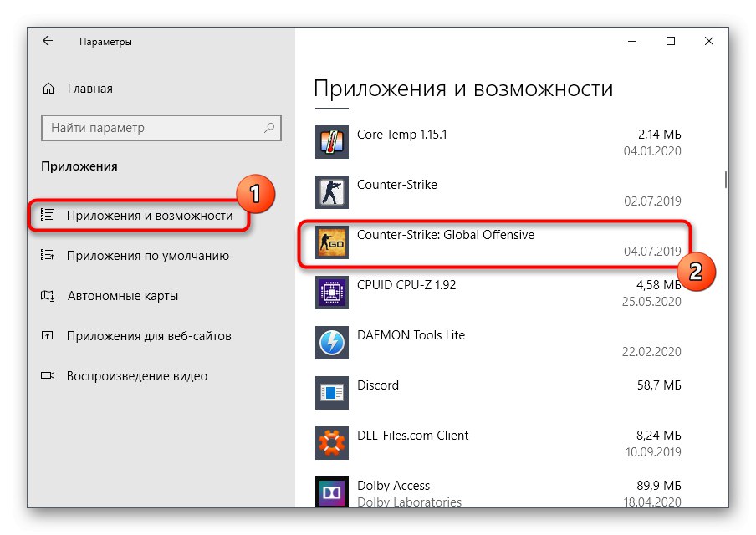Select the Discord list entry
The width and height of the screenshot is (756, 535).
498,393
